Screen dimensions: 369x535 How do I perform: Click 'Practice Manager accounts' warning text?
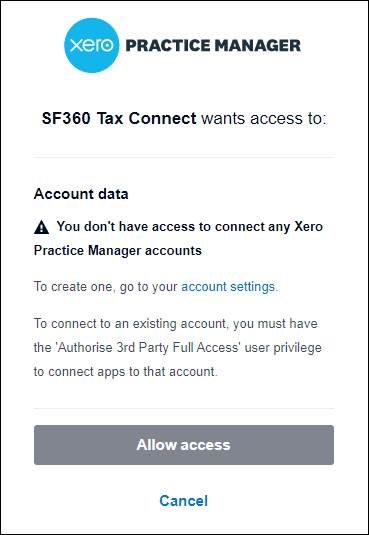(x=118, y=251)
